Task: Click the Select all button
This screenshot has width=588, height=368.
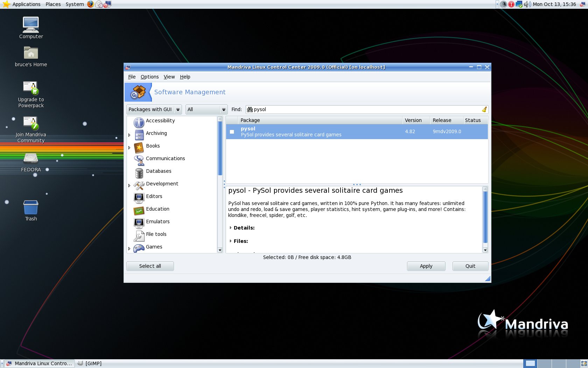Action: coord(150,266)
